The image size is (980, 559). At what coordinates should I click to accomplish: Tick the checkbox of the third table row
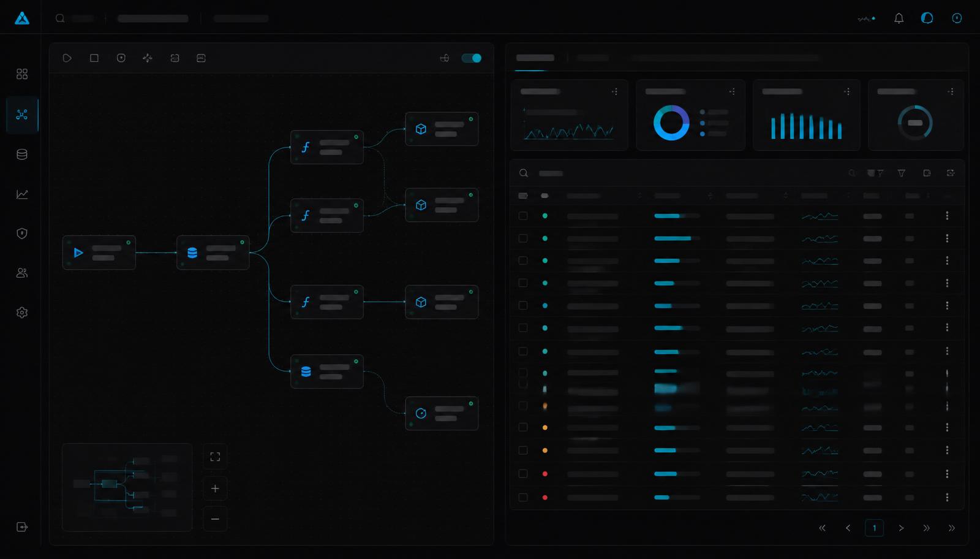pyautogui.click(x=523, y=260)
